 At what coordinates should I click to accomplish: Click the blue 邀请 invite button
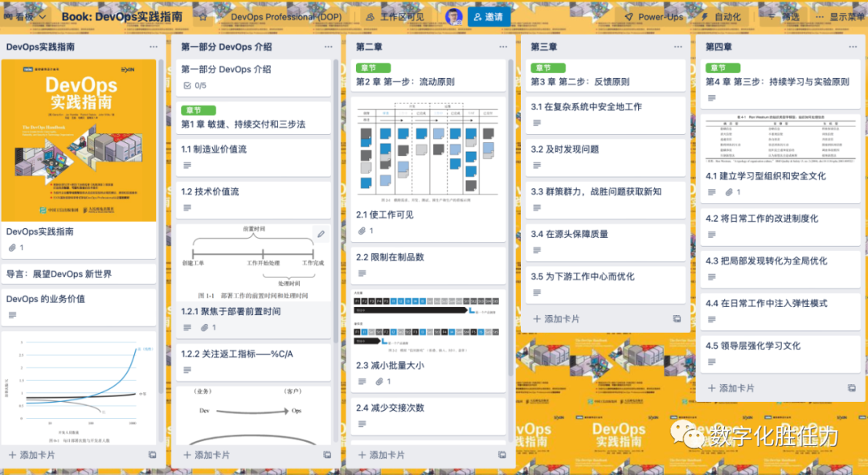489,15
